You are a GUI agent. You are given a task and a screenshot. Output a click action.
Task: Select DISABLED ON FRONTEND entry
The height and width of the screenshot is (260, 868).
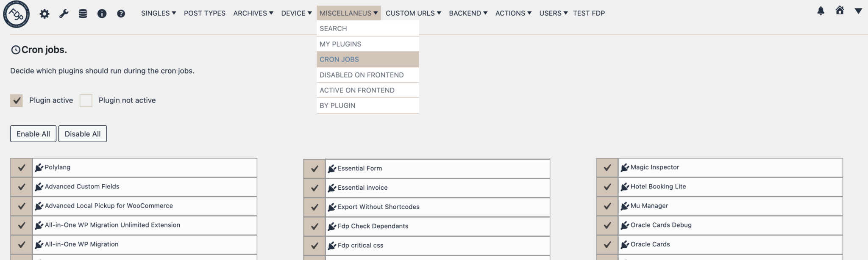pos(367,75)
